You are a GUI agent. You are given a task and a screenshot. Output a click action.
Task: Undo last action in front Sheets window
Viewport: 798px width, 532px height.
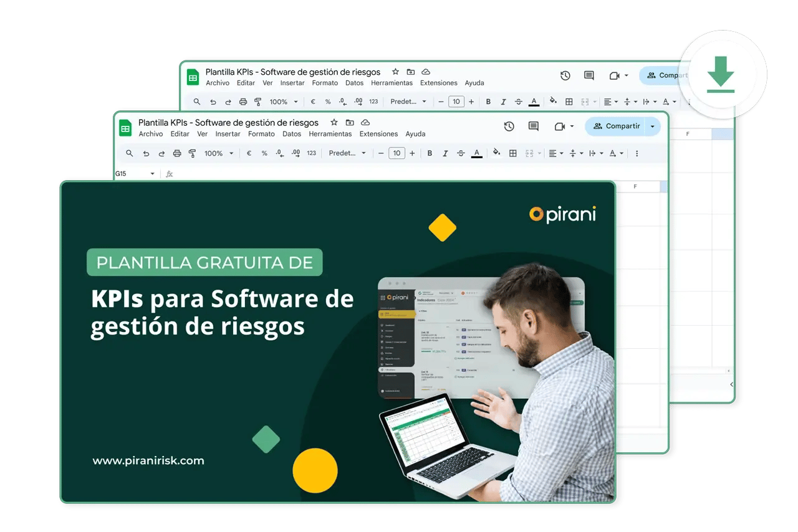pos(146,153)
